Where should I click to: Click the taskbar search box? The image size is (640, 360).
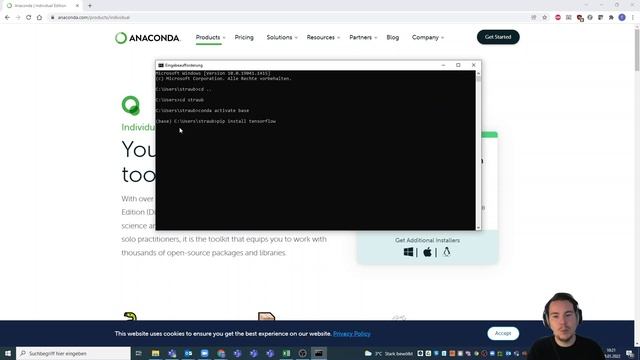[73, 353]
